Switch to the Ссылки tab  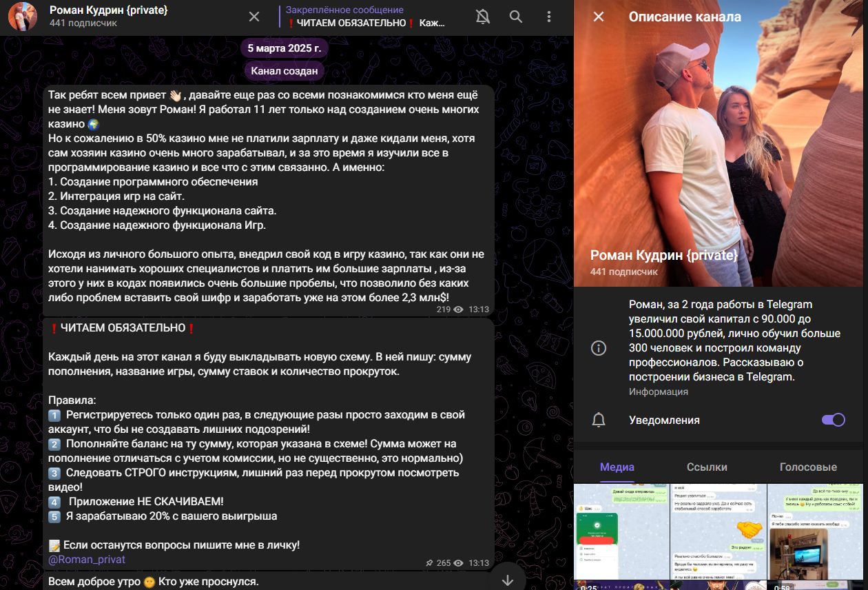point(707,467)
